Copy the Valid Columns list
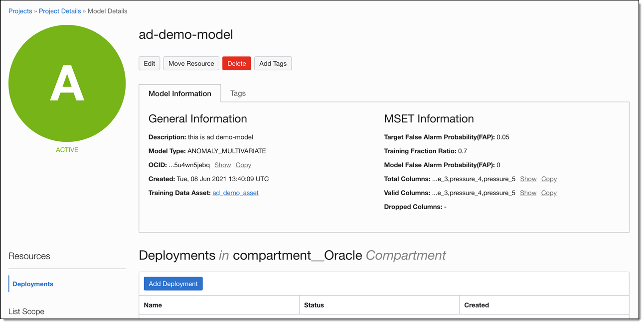Screen dimensions: 644x324 (549, 193)
